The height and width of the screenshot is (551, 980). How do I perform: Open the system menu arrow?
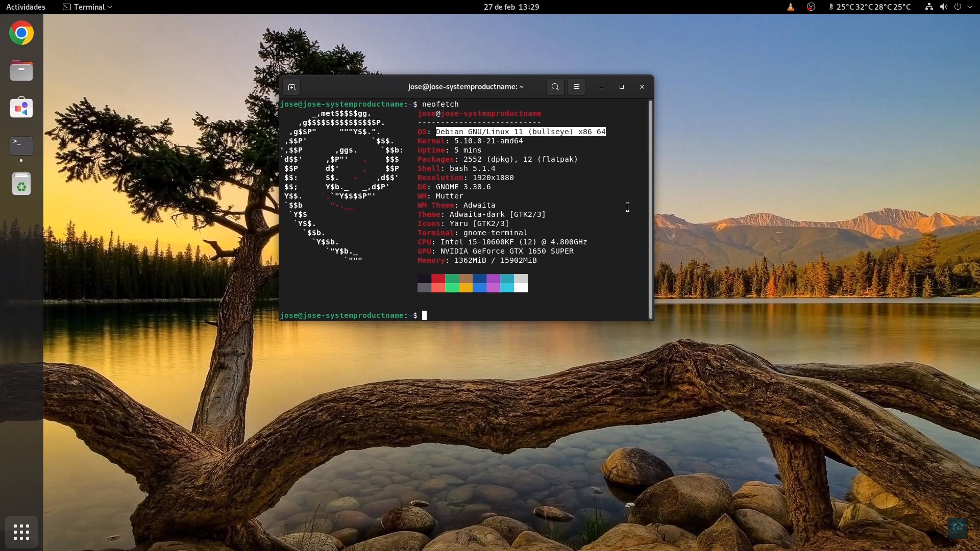coord(970,7)
